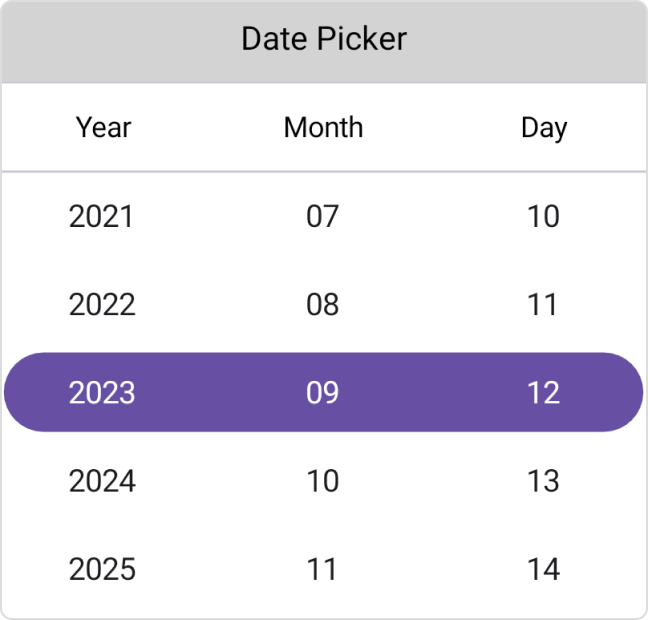The image size is (648, 620).
Task: Click the Month column header
Action: point(323,127)
